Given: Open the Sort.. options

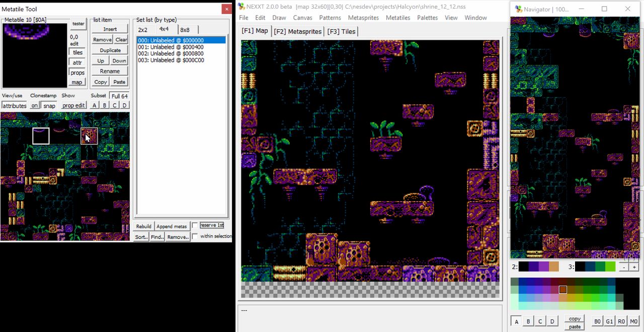Looking at the screenshot, I should tap(141, 237).
